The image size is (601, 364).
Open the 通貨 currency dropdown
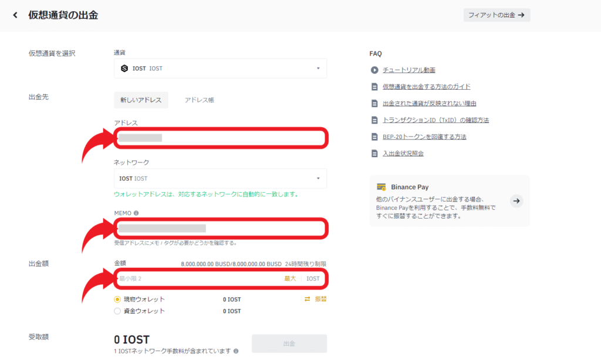tap(221, 68)
